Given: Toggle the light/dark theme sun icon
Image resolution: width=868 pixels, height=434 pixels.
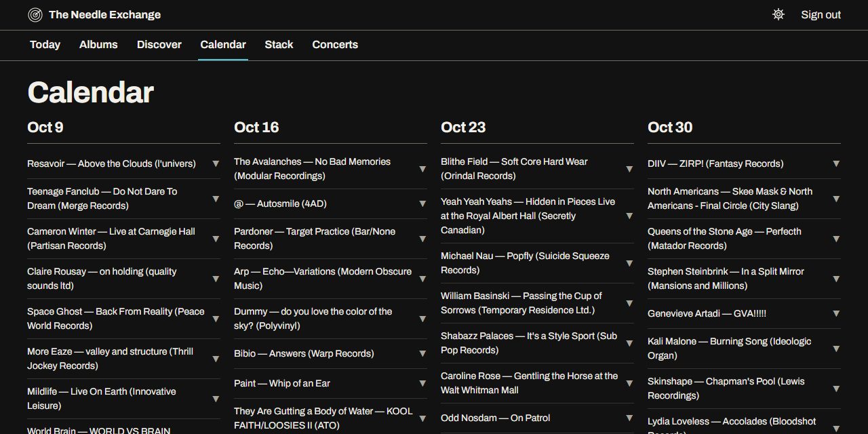Looking at the screenshot, I should click(x=778, y=14).
